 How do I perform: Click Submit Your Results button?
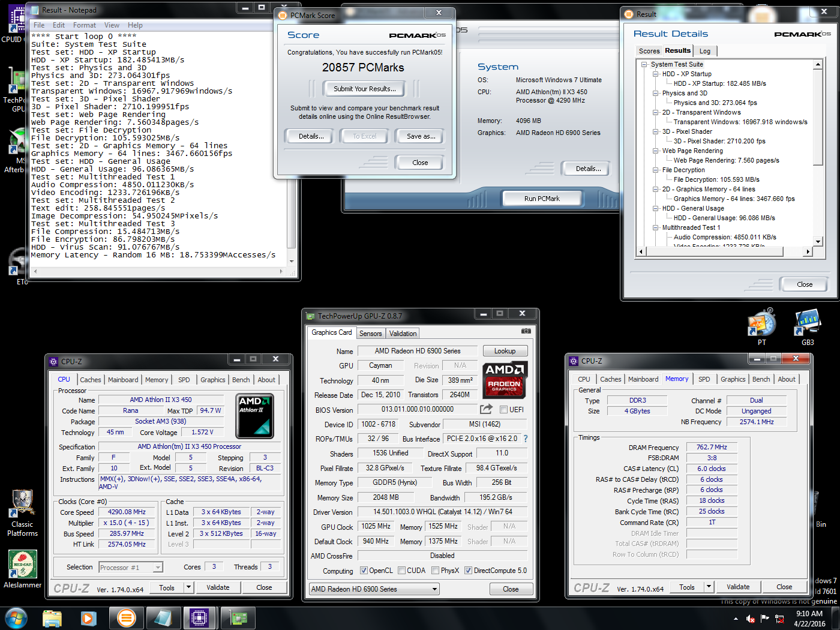[x=365, y=89]
